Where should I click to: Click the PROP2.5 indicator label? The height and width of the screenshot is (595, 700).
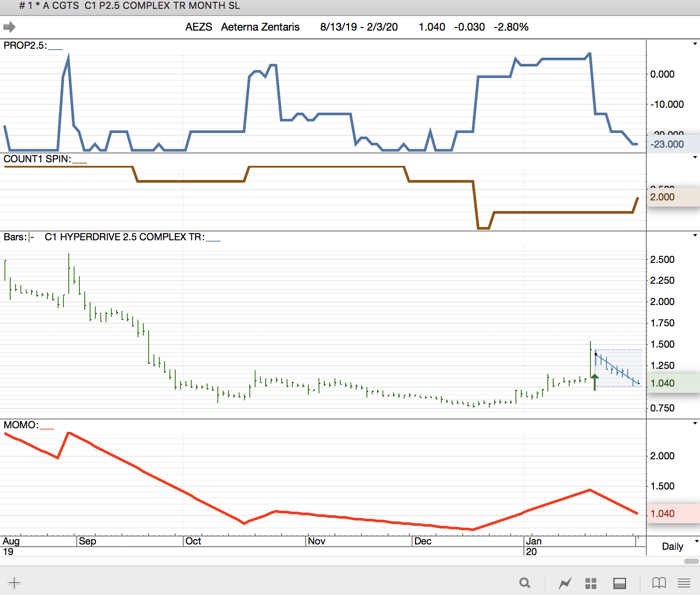tap(25, 46)
